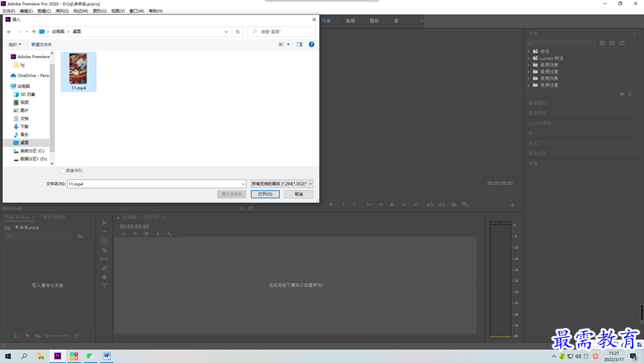Image resolution: width=644 pixels, height=363 pixels.
Task: Open the file type filter dropdown
Action: [281, 184]
